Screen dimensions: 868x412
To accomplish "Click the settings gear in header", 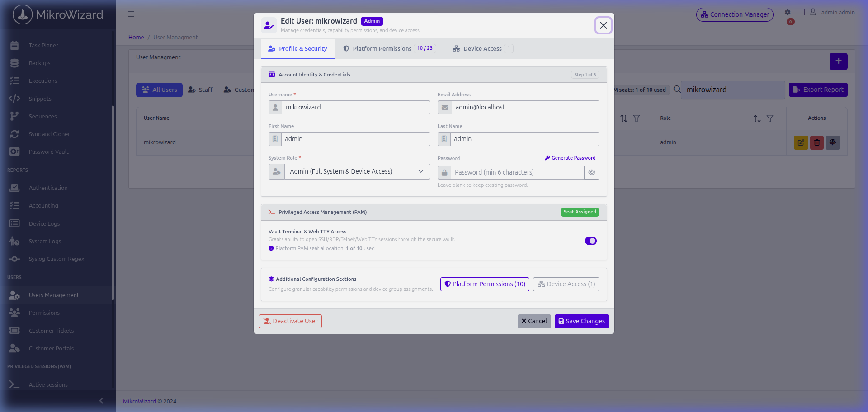I will (788, 13).
